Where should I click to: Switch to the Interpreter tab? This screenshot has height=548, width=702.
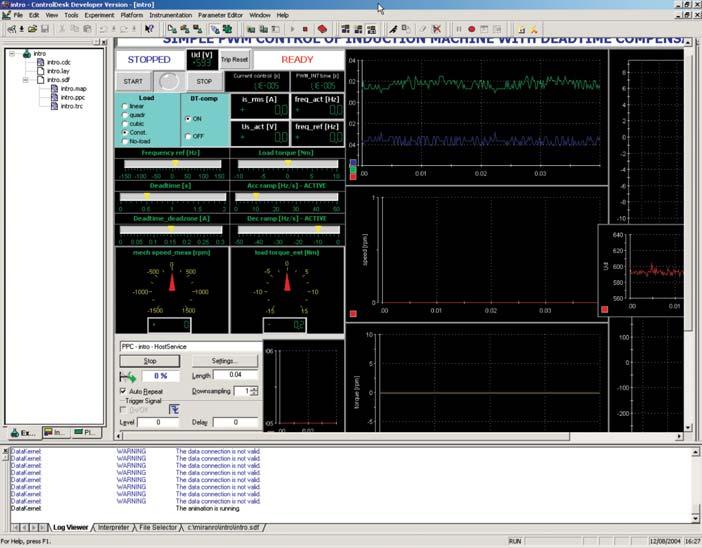pyautogui.click(x=112, y=526)
